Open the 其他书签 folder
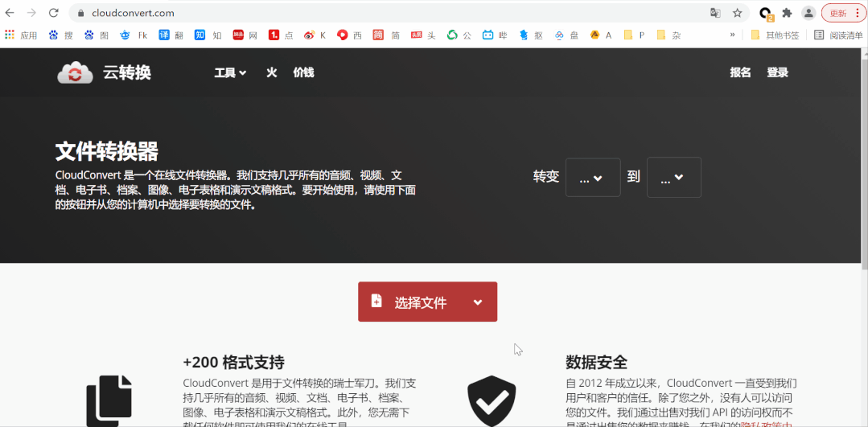The width and height of the screenshot is (868, 427). (775, 35)
